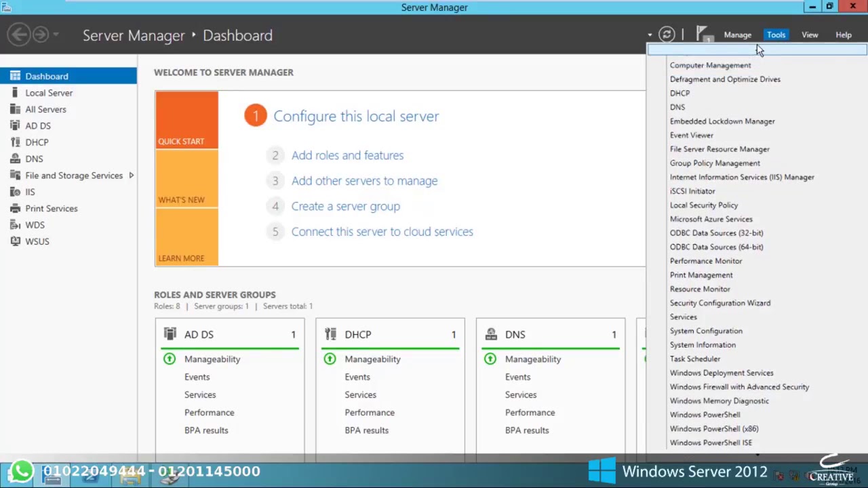
Task: Open the Manage menu
Action: pos(737,35)
